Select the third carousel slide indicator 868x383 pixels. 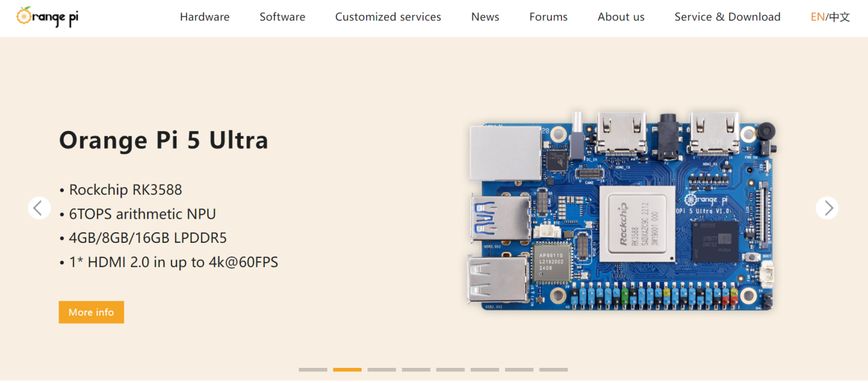[x=381, y=370]
